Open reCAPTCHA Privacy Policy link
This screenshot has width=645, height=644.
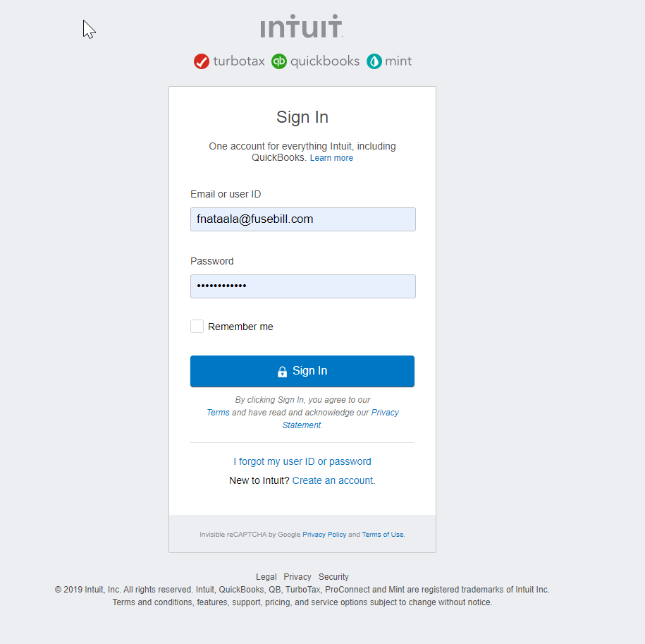coord(324,534)
